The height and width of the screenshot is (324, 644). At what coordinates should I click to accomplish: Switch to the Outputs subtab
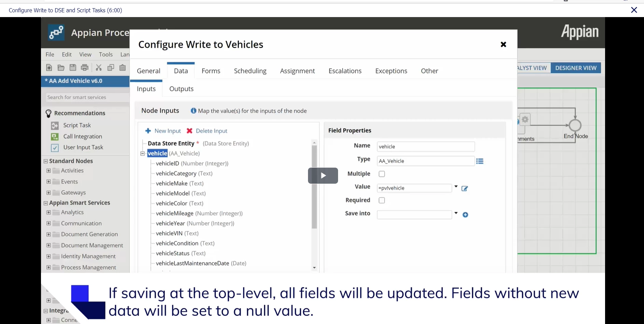pyautogui.click(x=181, y=89)
